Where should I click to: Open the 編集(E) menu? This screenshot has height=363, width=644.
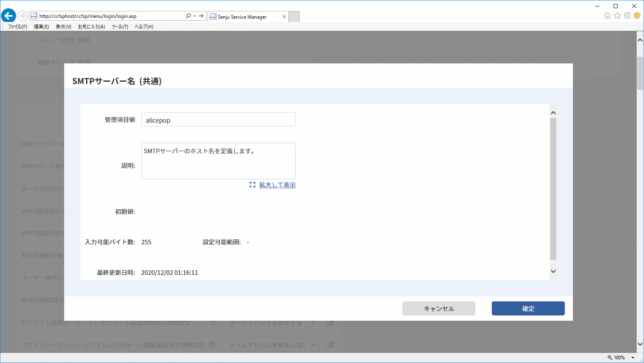tap(41, 27)
